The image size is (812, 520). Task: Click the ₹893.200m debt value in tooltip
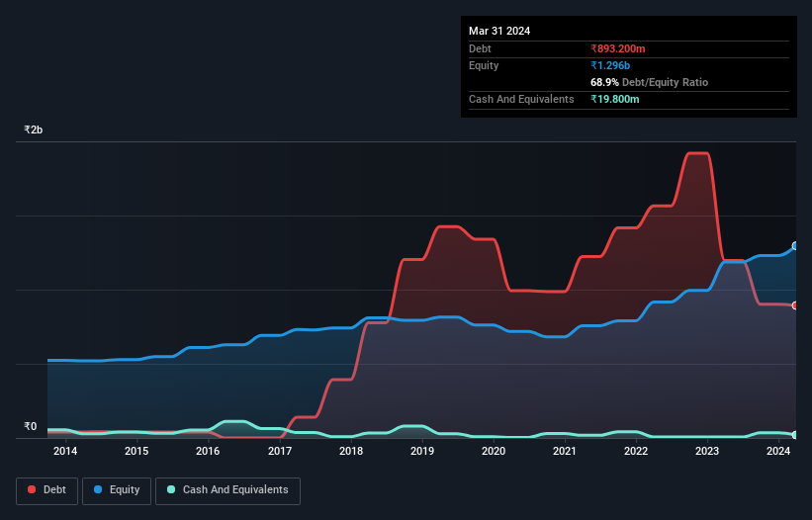[x=618, y=48]
